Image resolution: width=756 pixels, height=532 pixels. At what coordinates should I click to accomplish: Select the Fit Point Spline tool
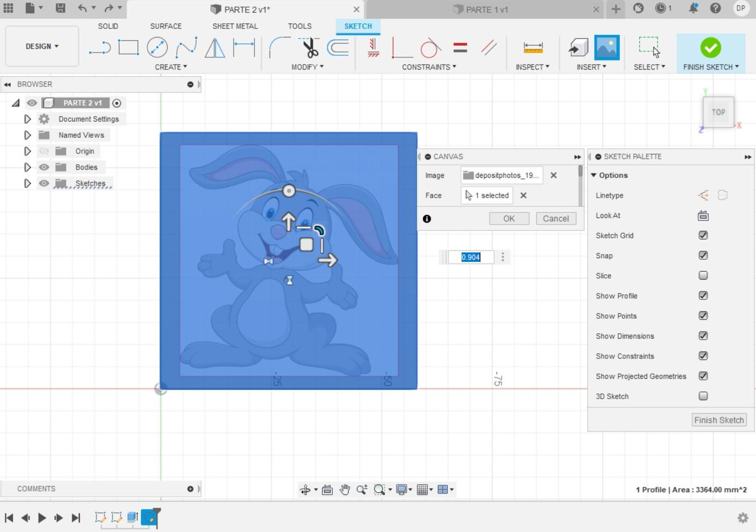[186, 48]
